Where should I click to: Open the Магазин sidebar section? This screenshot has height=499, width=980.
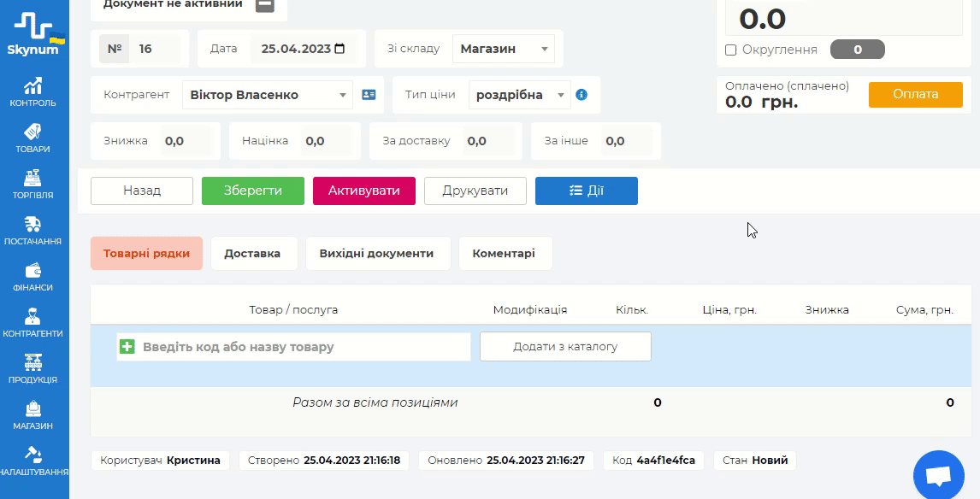click(33, 416)
